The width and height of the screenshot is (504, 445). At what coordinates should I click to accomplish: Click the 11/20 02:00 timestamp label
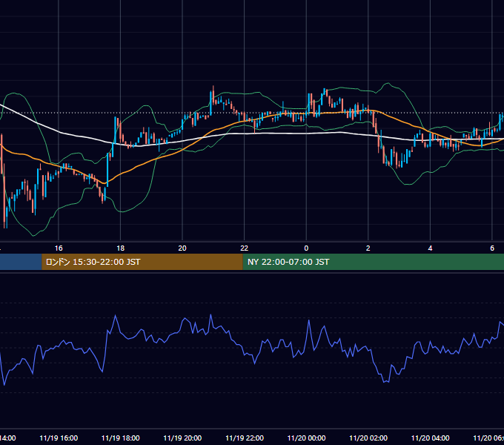(x=368, y=438)
